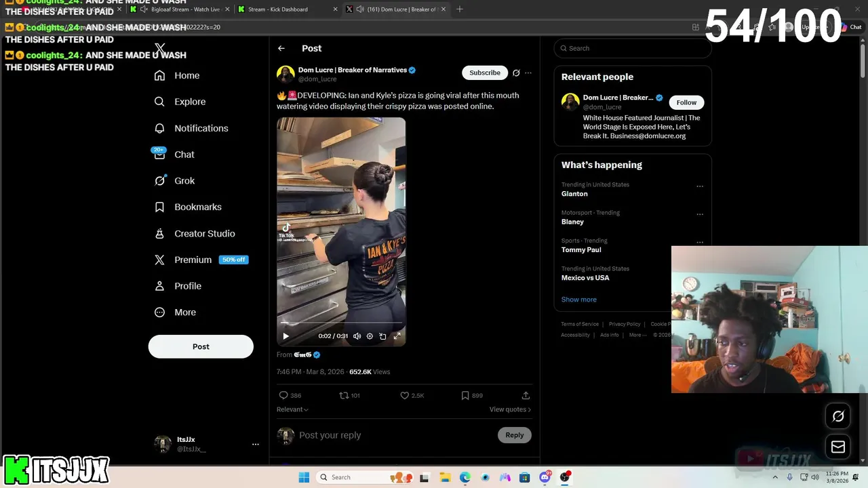This screenshot has width=868, height=488.
Task: Open From source account link
Action: point(302,354)
